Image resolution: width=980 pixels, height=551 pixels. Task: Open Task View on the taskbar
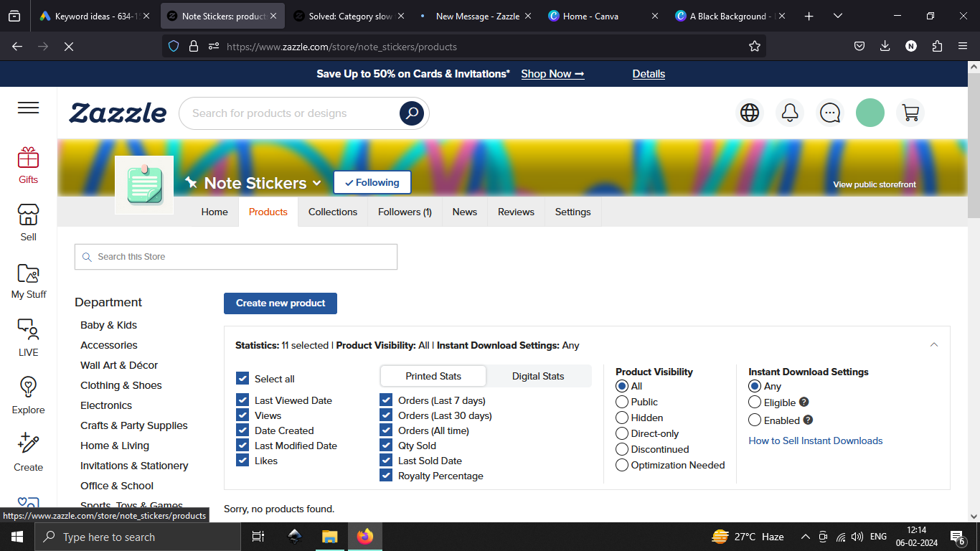258,537
